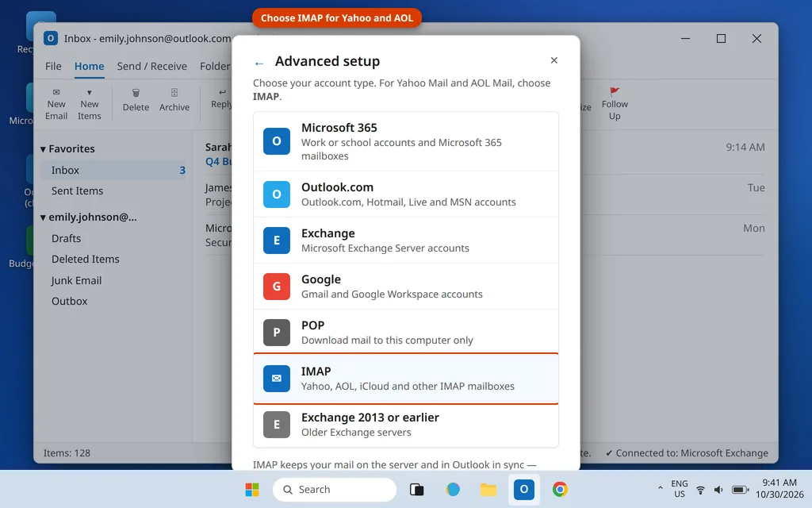812x508 pixels.
Task: Click the gray POP icon
Action: [277, 333]
